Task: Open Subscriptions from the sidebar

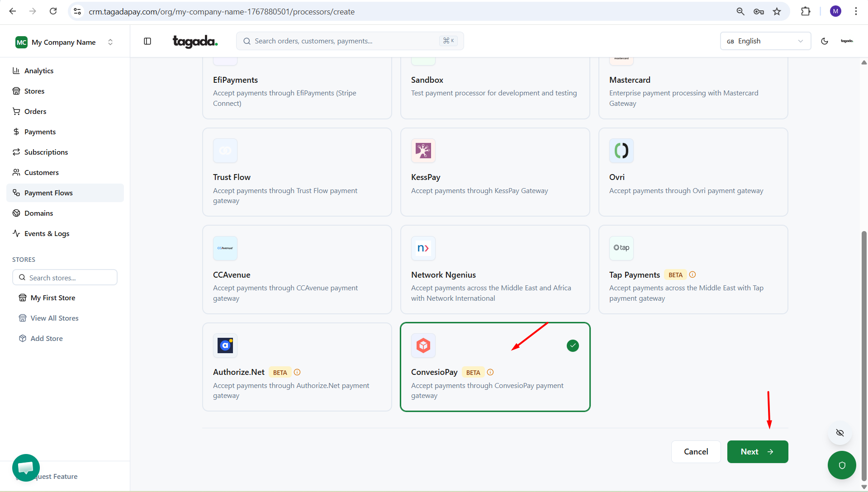Action: click(x=46, y=152)
